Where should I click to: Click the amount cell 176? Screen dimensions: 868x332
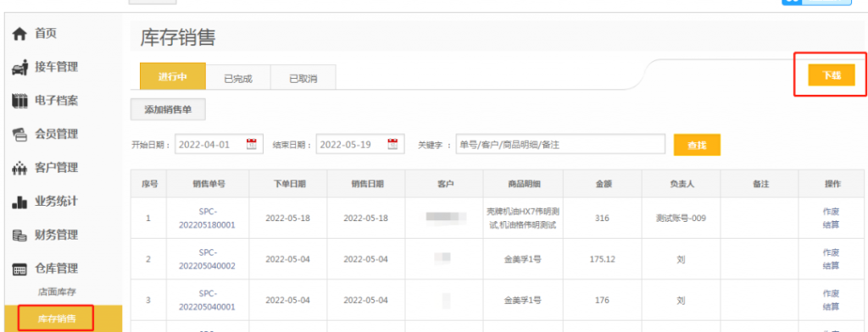(603, 300)
